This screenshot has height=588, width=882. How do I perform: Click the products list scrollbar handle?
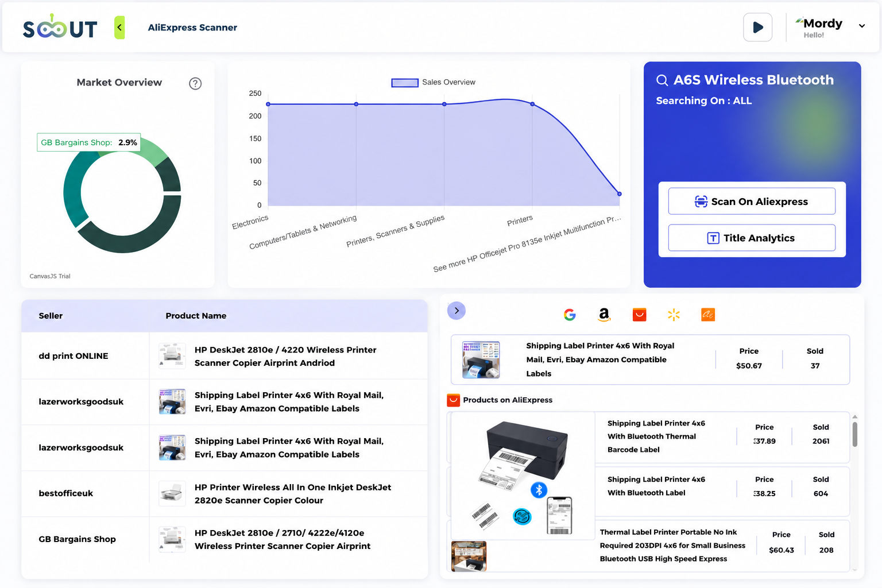click(x=854, y=434)
